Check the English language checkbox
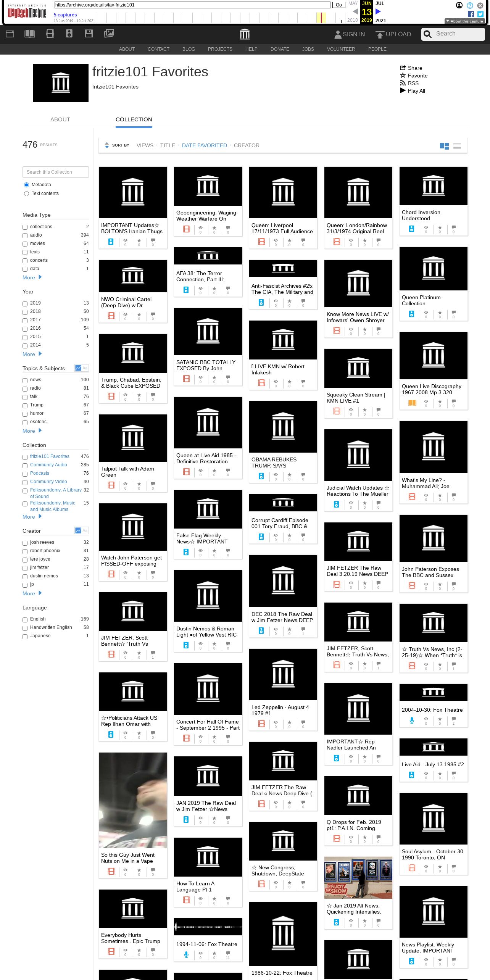The width and height of the screenshot is (490, 980). [x=25, y=619]
